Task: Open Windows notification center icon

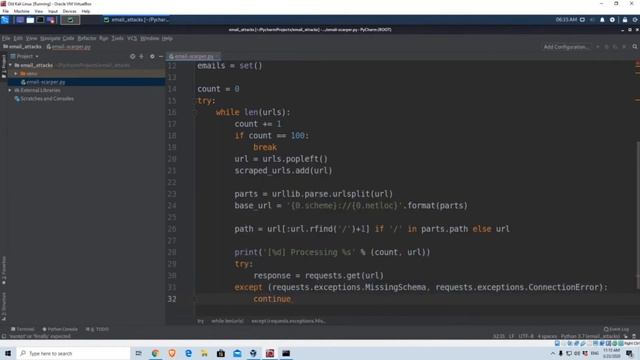Action: 629,353
